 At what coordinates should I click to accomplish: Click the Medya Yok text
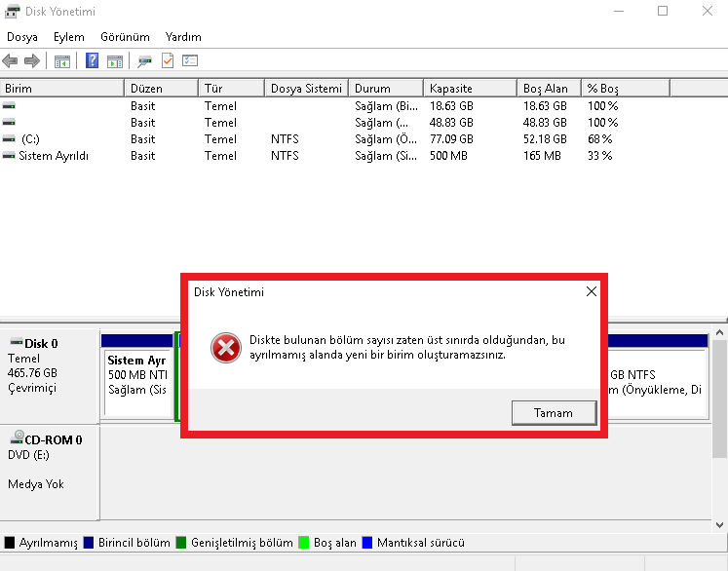click(x=36, y=484)
